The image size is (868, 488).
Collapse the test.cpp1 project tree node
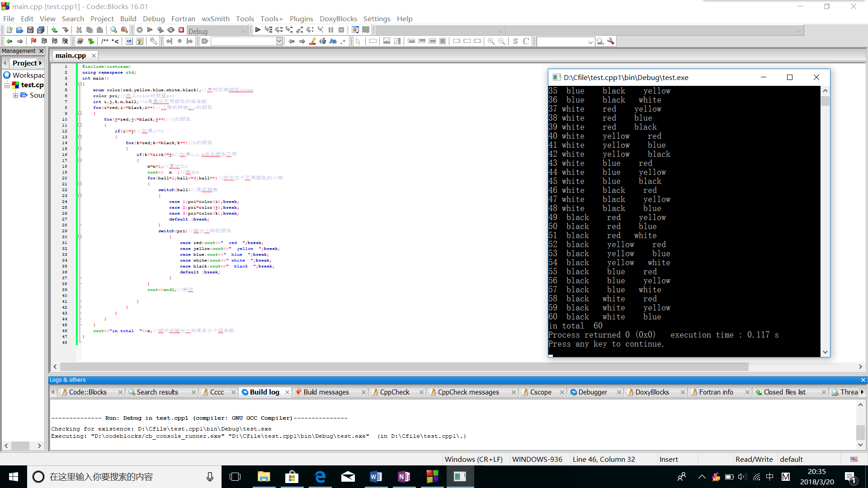(7, 85)
